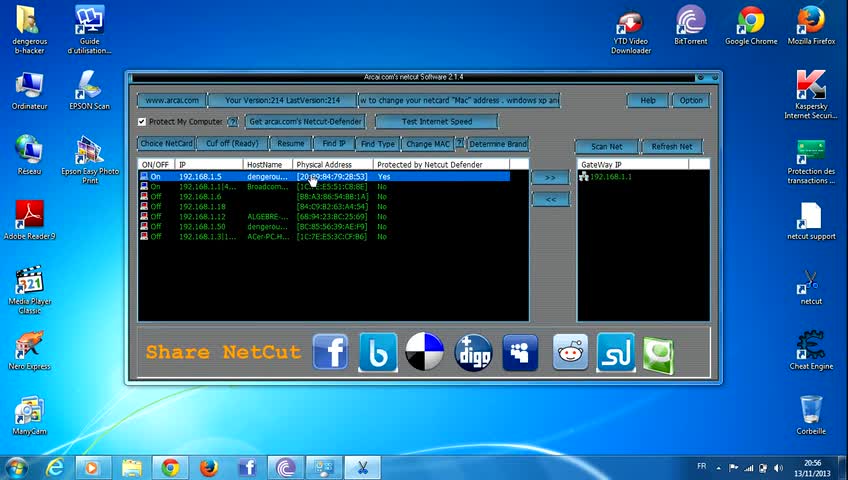Click the Change MAC button
848x480 pixels.
point(427,144)
